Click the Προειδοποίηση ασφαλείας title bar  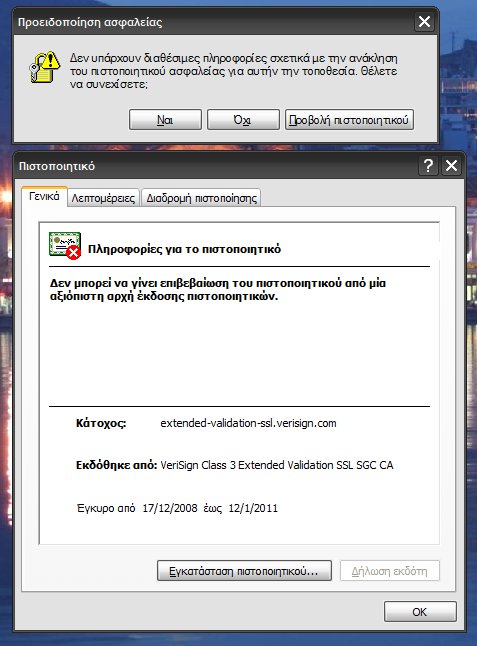212,21
